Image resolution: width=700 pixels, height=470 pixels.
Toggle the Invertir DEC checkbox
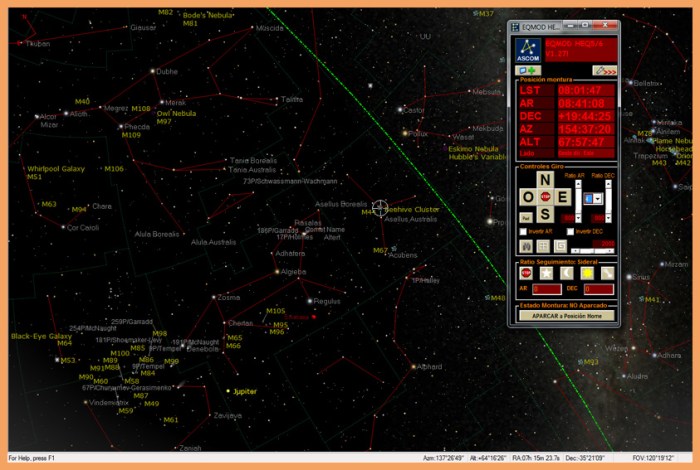pyautogui.click(x=570, y=231)
